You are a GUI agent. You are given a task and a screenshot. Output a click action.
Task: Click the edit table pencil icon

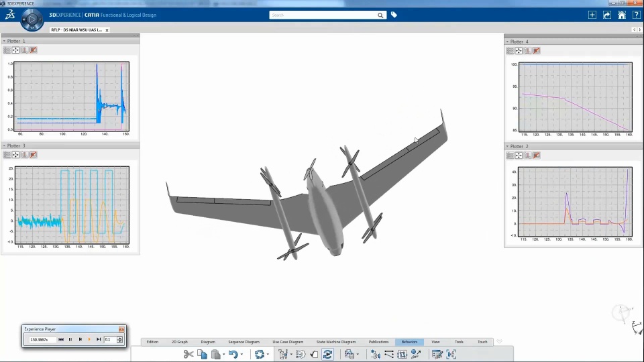pos(437,354)
